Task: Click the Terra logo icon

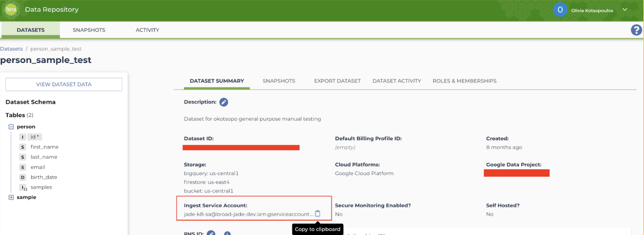Action: point(11,10)
